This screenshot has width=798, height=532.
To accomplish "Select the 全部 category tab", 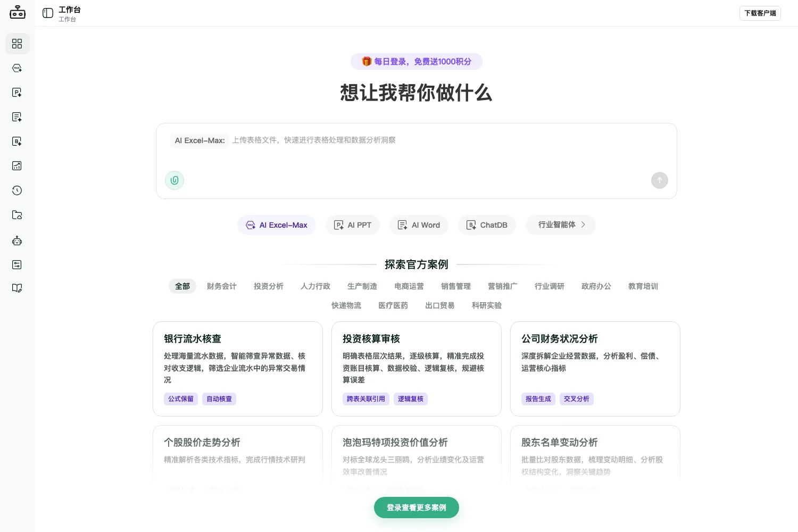I will click(182, 286).
